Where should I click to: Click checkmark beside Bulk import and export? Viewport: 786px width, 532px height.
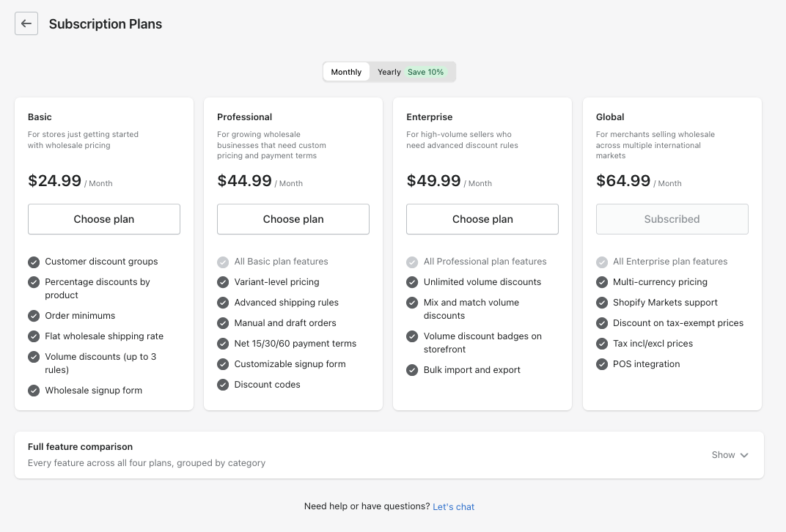click(412, 370)
